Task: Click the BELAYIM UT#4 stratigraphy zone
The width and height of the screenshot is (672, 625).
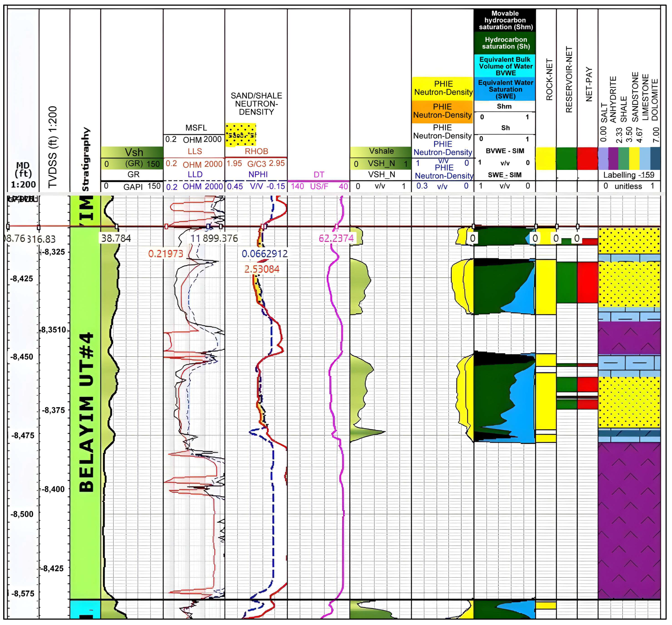Action: [x=86, y=412]
